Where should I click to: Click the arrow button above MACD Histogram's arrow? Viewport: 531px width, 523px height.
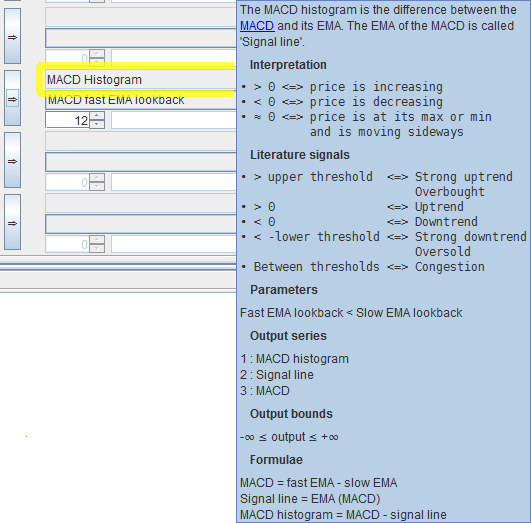click(x=13, y=36)
